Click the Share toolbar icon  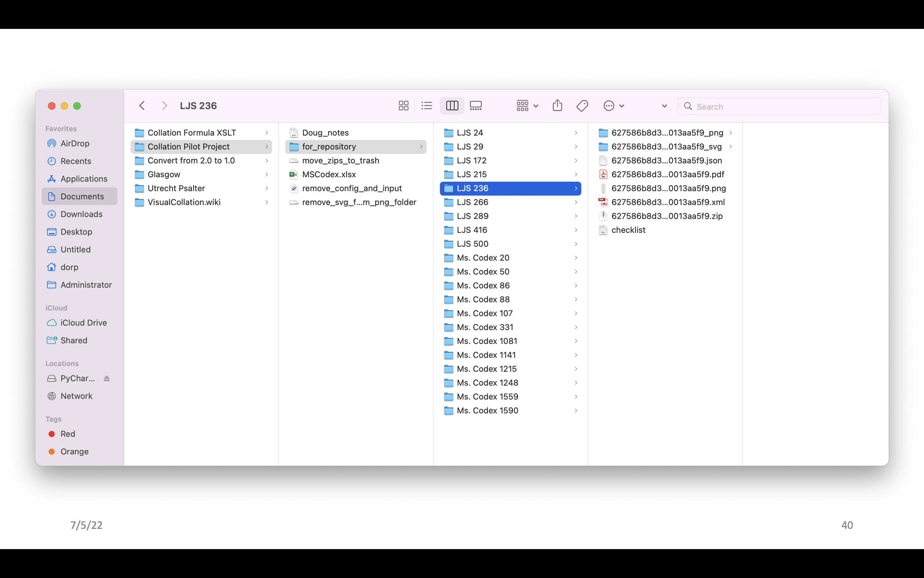click(558, 106)
